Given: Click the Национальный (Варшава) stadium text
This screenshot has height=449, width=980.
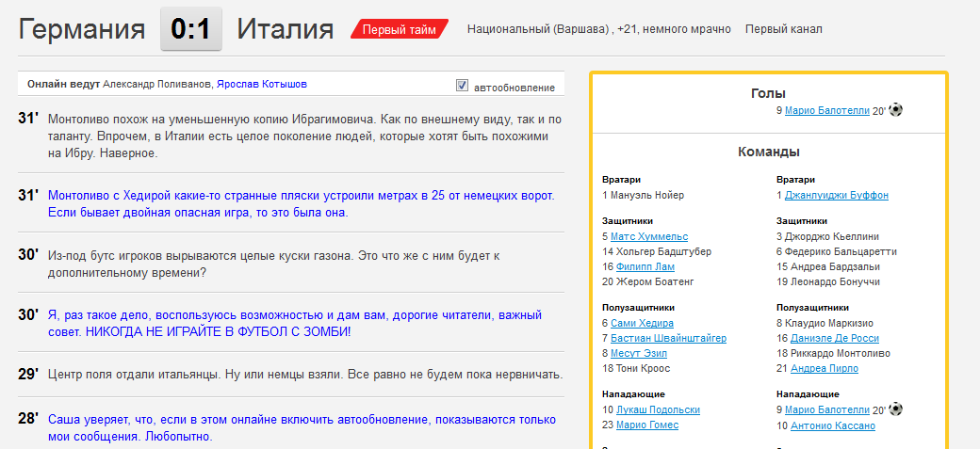Looking at the screenshot, I should 538,29.
